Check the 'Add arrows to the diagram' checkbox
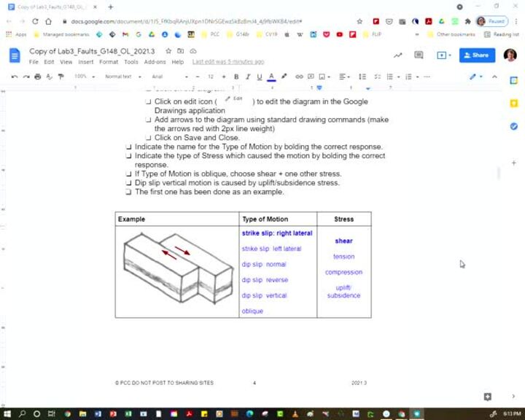The width and height of the screenshot is (525, 420). 148,120
